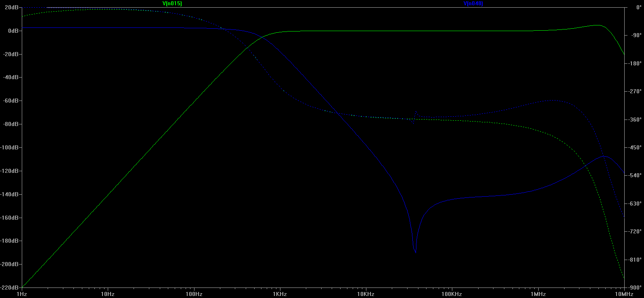Click the 10KHz frequency axis label

pos(366,294)
